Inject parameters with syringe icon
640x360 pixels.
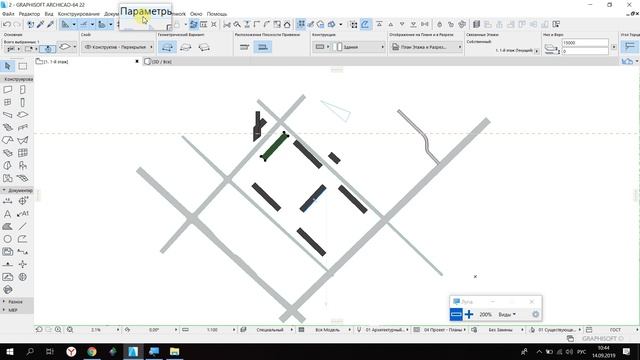(50, 24)
